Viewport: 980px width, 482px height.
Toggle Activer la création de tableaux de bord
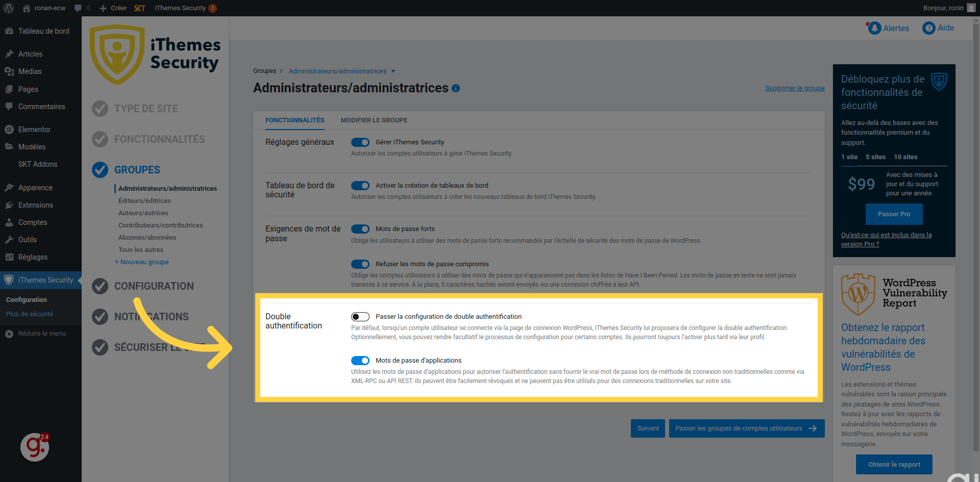click(x=360, y=186)
